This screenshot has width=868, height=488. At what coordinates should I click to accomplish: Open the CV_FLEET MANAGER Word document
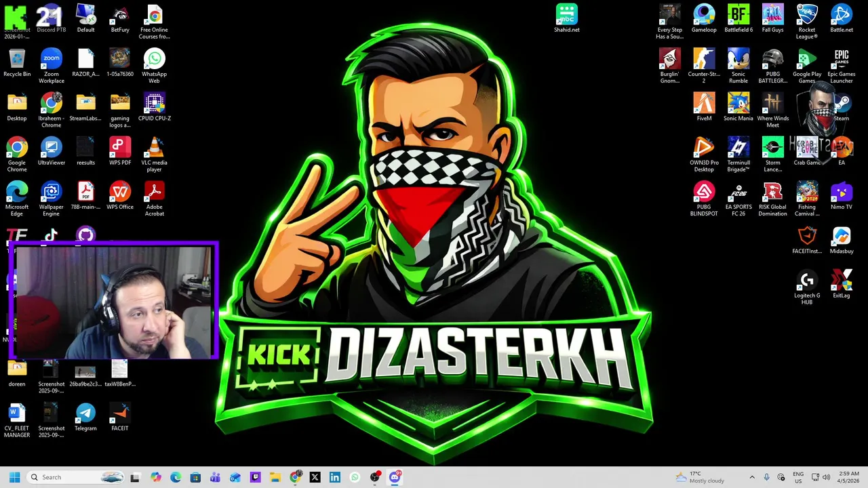click(17, 420)
